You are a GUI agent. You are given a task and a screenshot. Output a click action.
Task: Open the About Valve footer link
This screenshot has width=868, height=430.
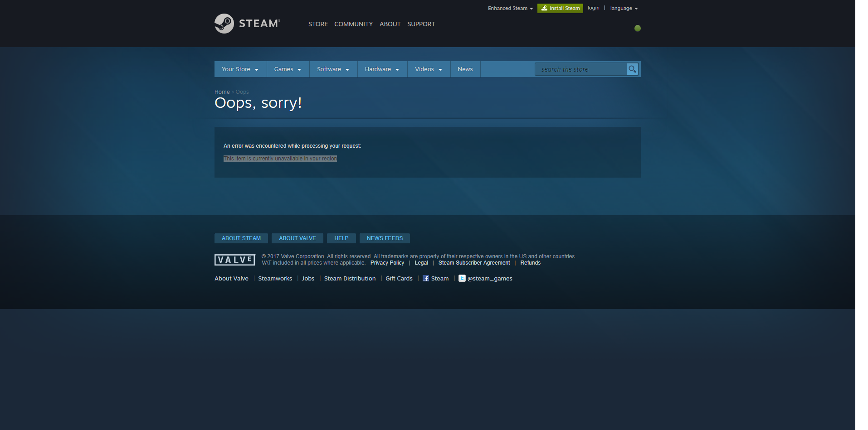pos(231,278)
